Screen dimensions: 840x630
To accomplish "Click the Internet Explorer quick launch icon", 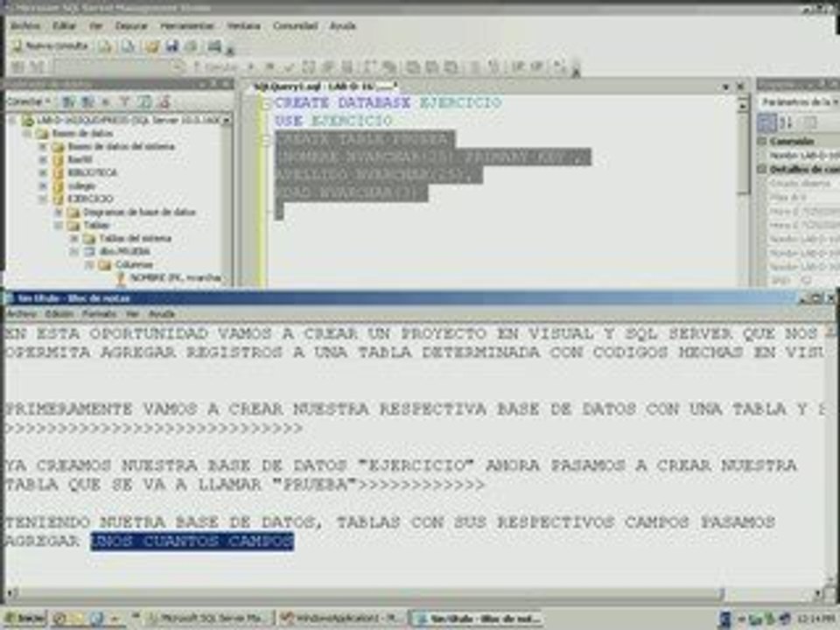I will 97,619.
